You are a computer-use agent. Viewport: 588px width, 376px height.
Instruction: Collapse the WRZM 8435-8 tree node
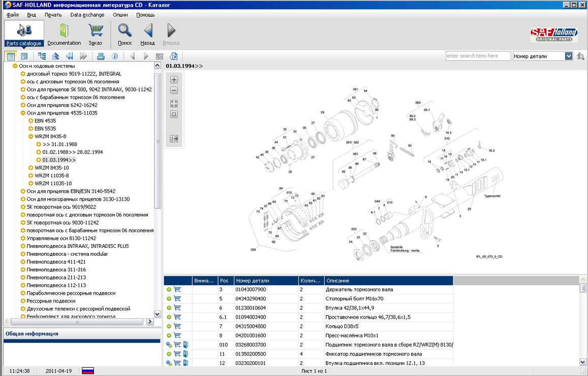[31, 137]
